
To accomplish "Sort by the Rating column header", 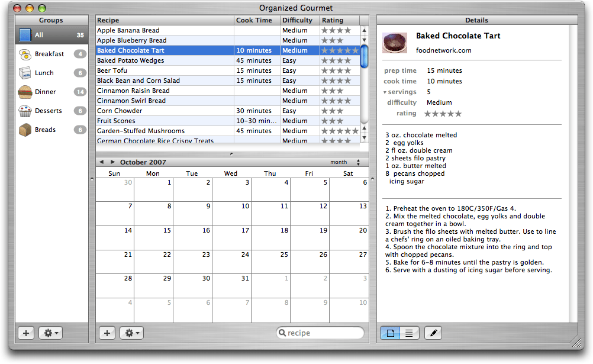I will 340,21.
